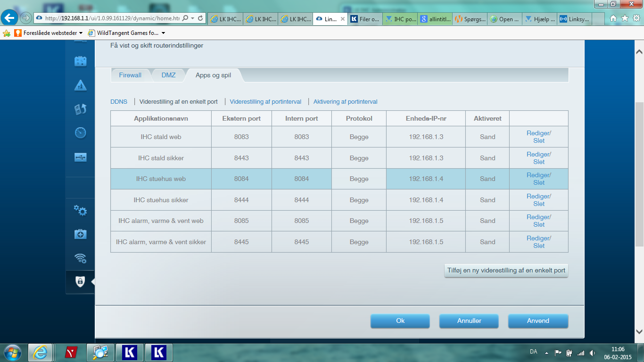Select the Security shield icon
Screen dimensions: 644x362
coord(80,282)
